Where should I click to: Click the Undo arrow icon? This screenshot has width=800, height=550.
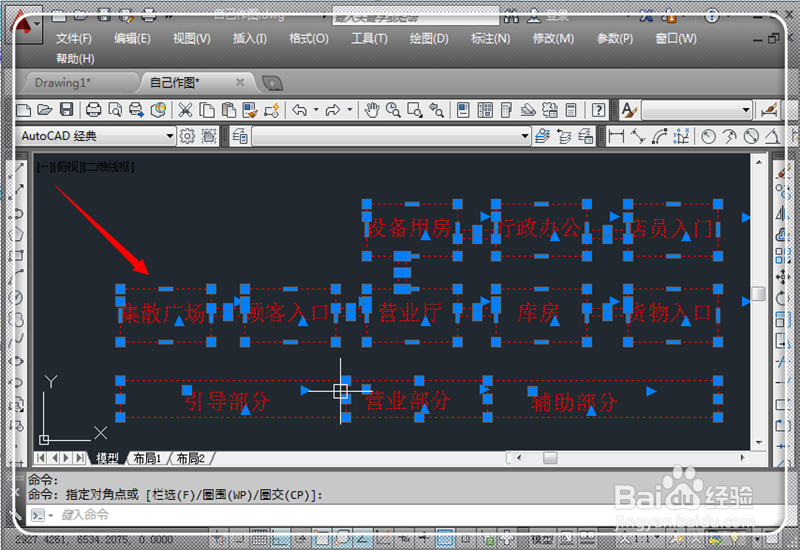click(299, 110)
